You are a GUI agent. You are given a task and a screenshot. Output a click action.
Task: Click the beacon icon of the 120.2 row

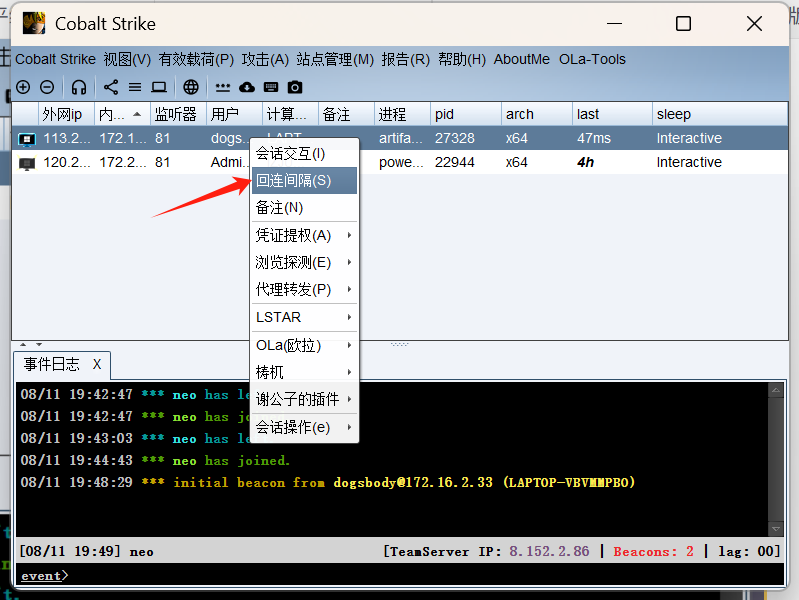tap(27, 163)
